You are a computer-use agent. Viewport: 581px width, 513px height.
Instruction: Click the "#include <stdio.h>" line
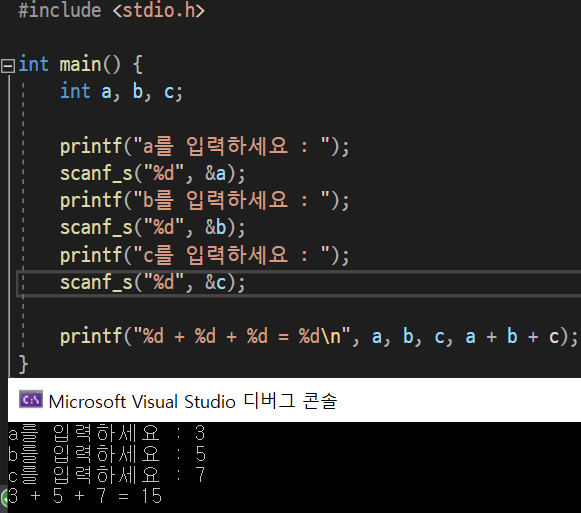tap(112, 10)
